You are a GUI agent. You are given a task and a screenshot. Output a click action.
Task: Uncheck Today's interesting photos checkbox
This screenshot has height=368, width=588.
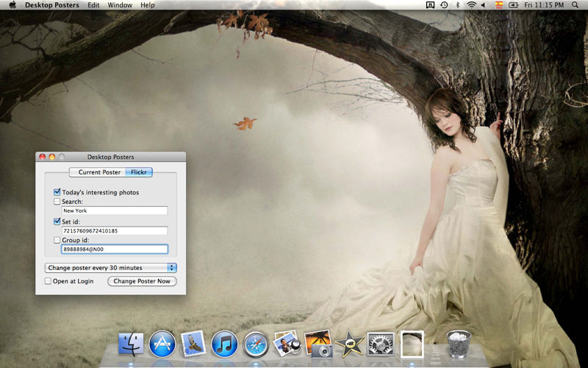tap(57, 192)
